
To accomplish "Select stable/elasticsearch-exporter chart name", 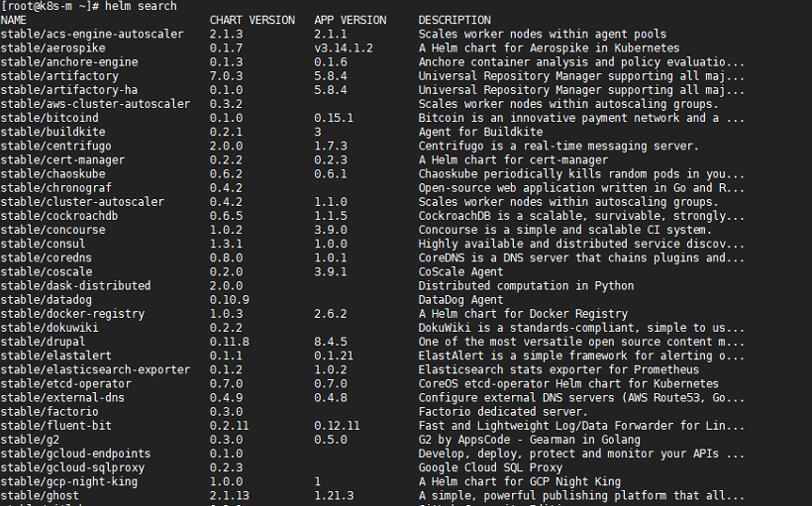I will (x=95, y=369).
